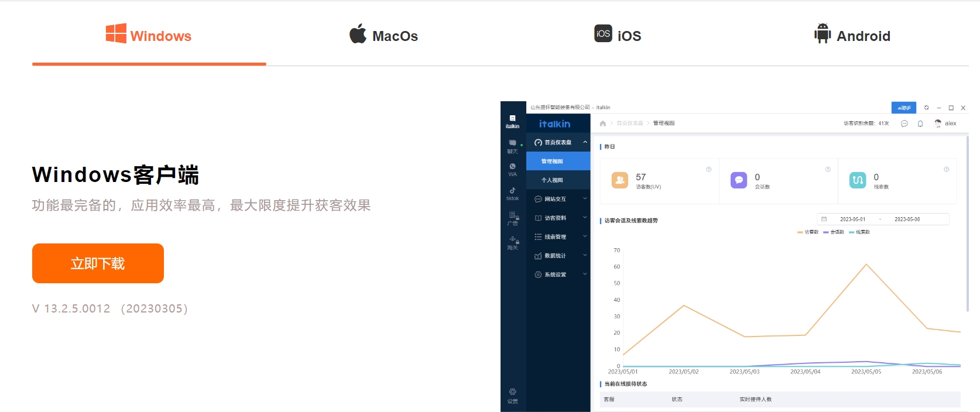
Task: Open the tiktok sidebar icon
Action: click(512, 194)
